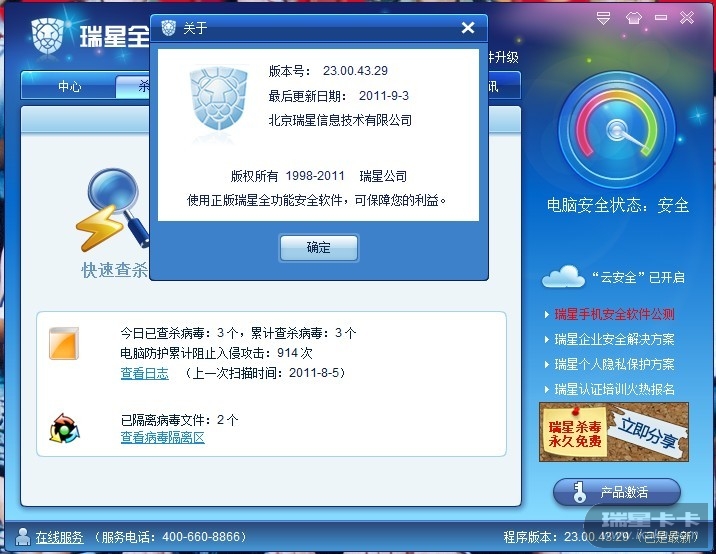
Task: Click the security status gauge dial
Action: [617, 130]
